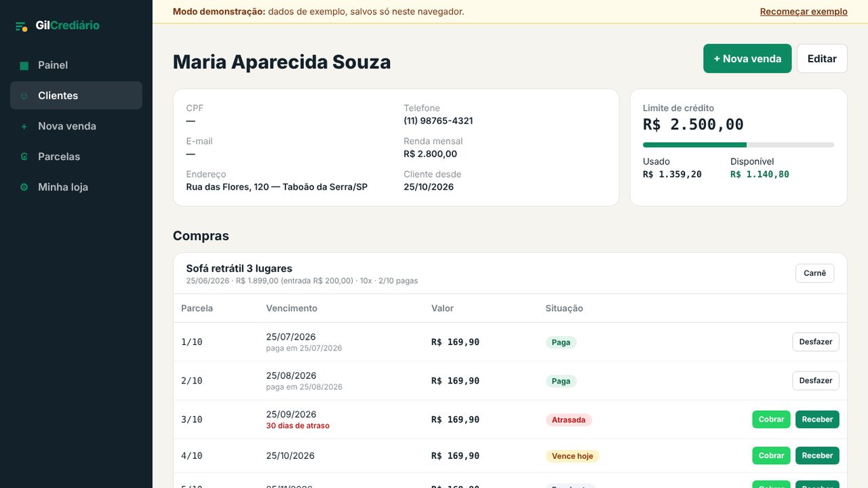The image size is (868, 488).
Task: Click the green + Nova venda button
Action: pyautogui.click(x=747, y=59)
